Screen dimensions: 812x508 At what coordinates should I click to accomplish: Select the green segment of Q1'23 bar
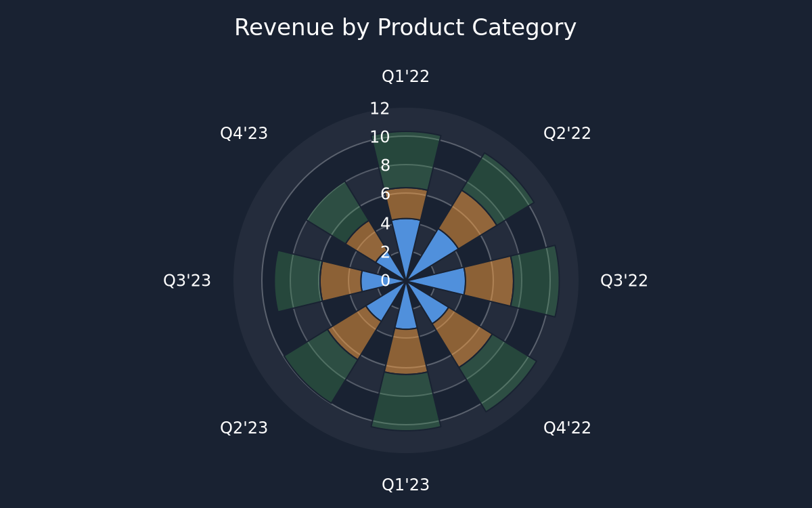[406, 401]
